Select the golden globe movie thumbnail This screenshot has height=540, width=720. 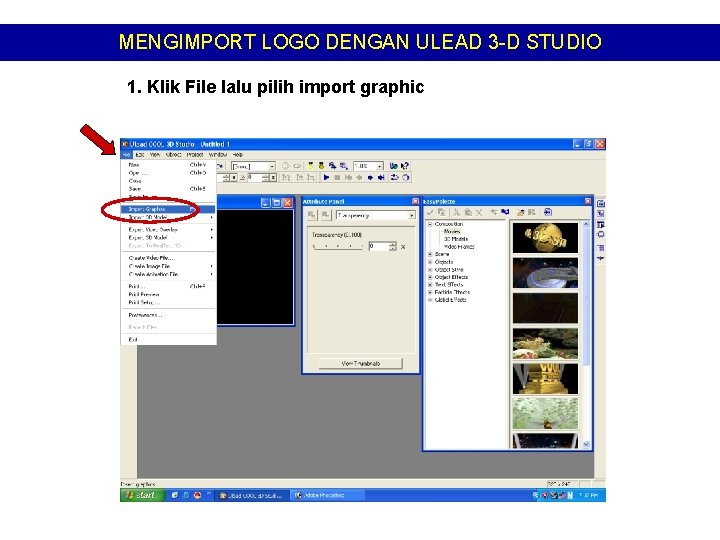click(x=545, y=238)
